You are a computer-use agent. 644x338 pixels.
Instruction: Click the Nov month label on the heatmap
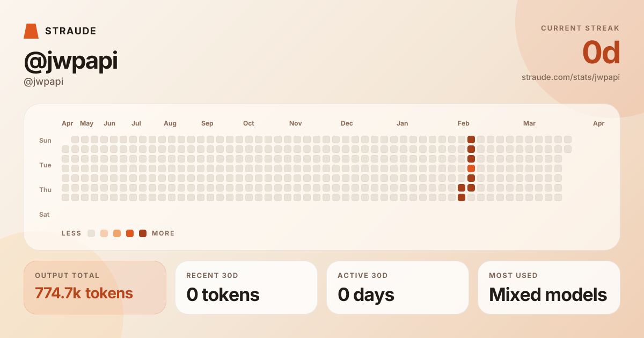pos(296,123)
